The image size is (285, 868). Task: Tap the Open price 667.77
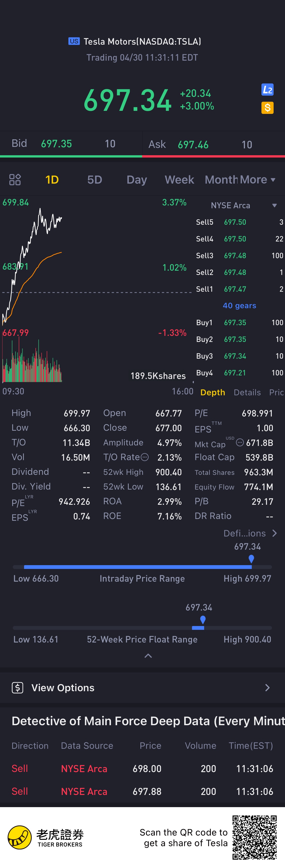pos(168,413)
